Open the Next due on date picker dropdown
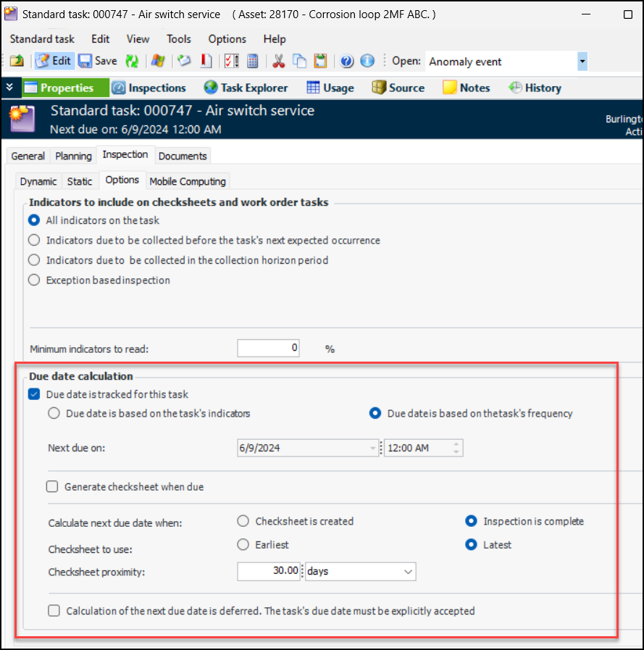Image resolution: width=644 pixels, height=650 pixels. click(x=372, y=448)
